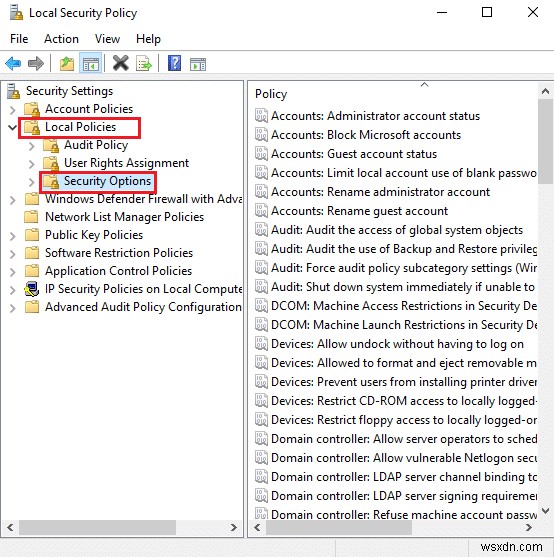Collapse the Local Policies tree node
Image resolution: width=554 pixels, height=557 pixels.
[12, 127]
